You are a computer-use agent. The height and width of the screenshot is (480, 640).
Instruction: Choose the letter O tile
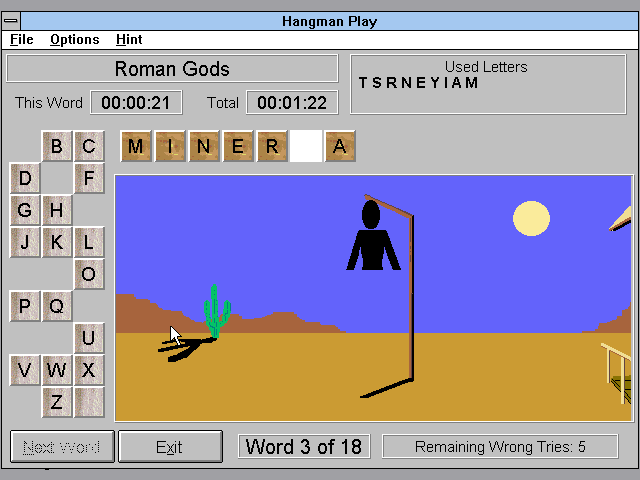(x=88, y=274)
